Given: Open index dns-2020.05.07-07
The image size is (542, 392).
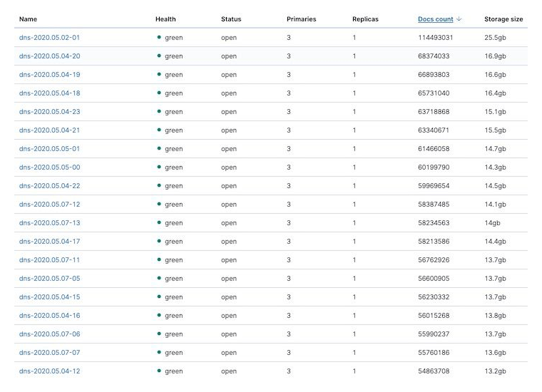Looking at the screenshot, I should click(x=49, y=353).
